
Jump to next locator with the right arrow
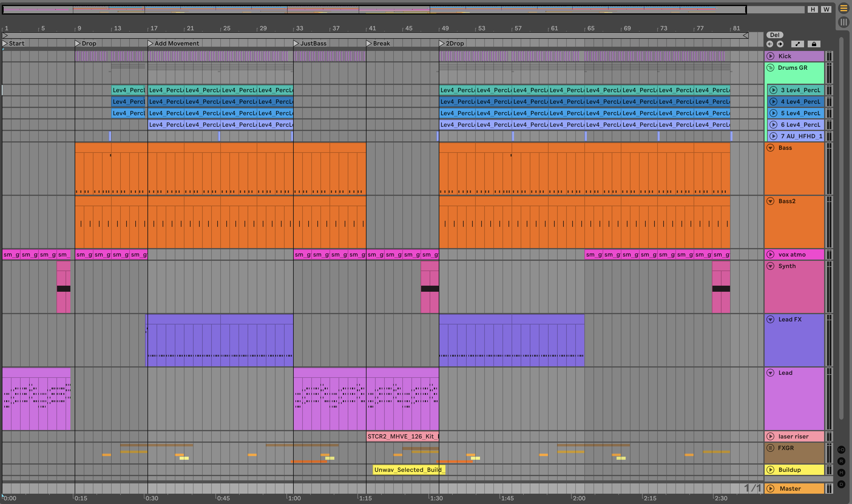coord(780,44)
